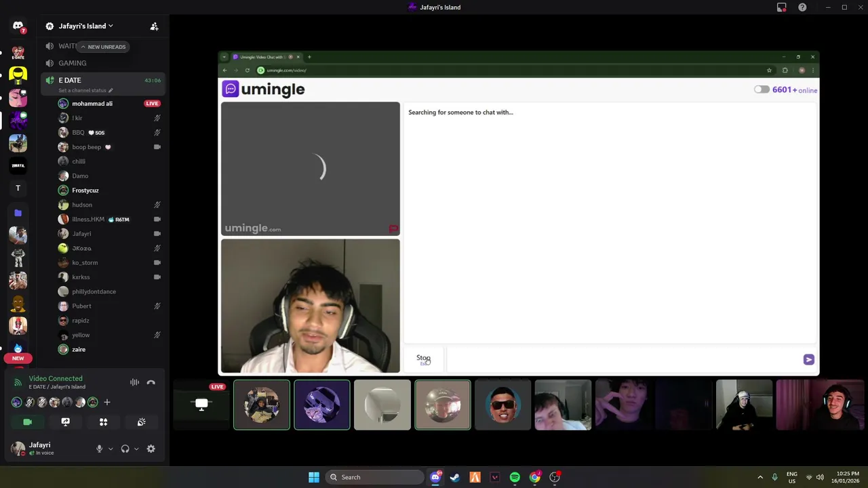Click mohammad ali in voice list
The image size is (868, 488).
coord(92,104)
